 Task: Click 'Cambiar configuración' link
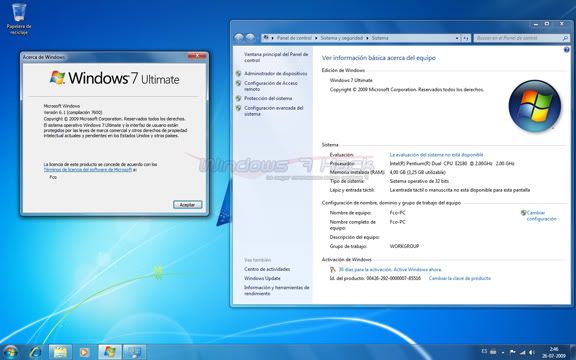click(541, 216)
